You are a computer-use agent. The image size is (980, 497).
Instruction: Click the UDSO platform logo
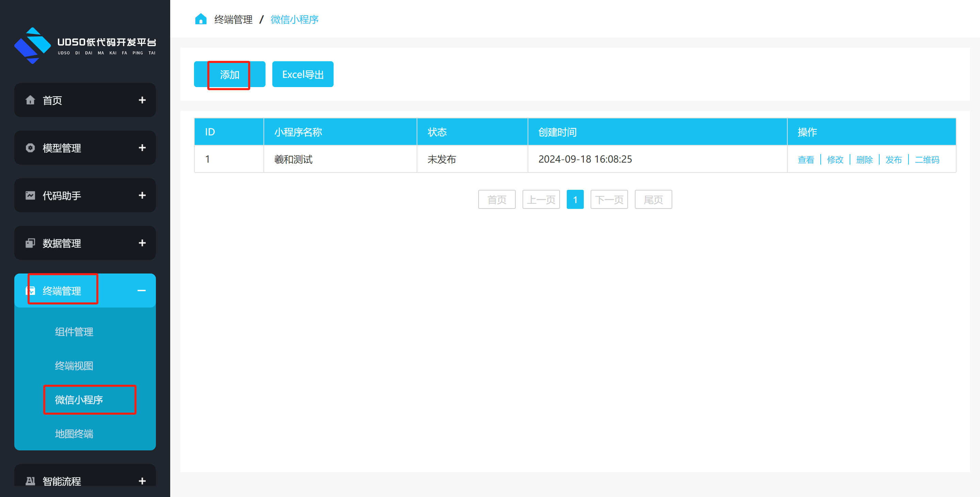32,45
